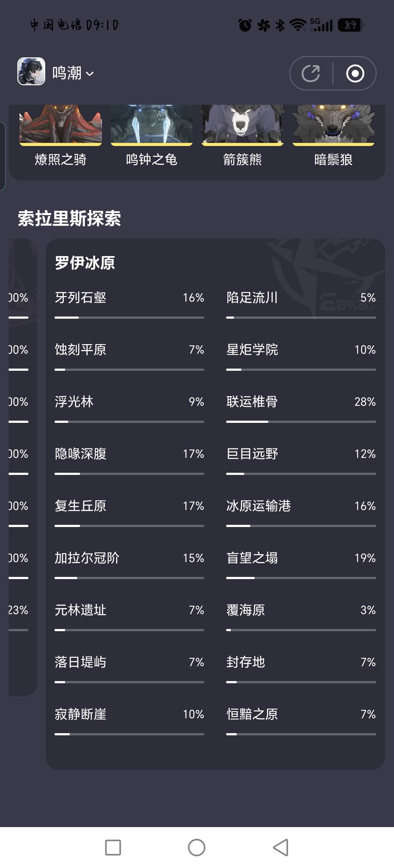Select the 燎照之骑 boss thumbnail
Image resolution: width=394 pixels, height=868 pixels.
61,135
